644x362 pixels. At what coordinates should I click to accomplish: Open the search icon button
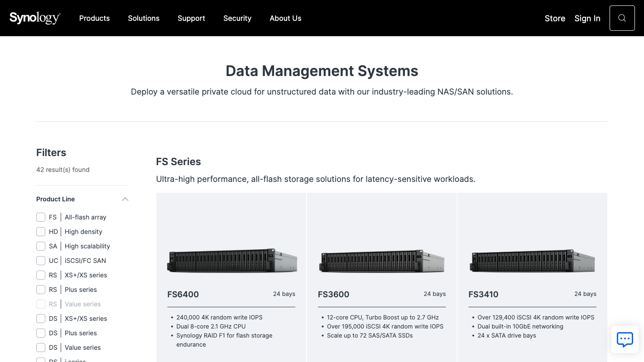(622, 18)
